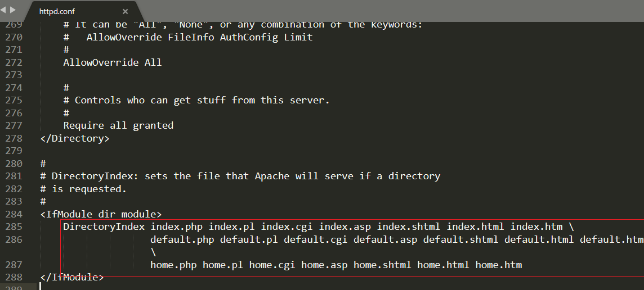Place cursor on AllowOverride All directive

pyautogui.click(x=112, y=62)
